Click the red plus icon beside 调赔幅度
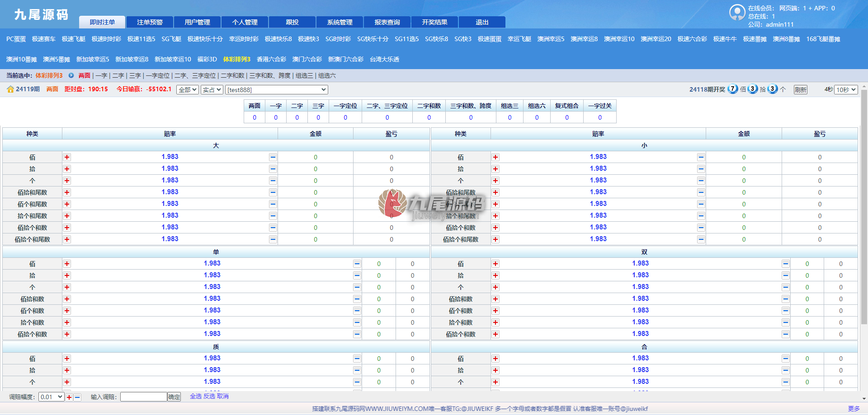The height and width of the screenshot is (415, 868). point(69,397)
